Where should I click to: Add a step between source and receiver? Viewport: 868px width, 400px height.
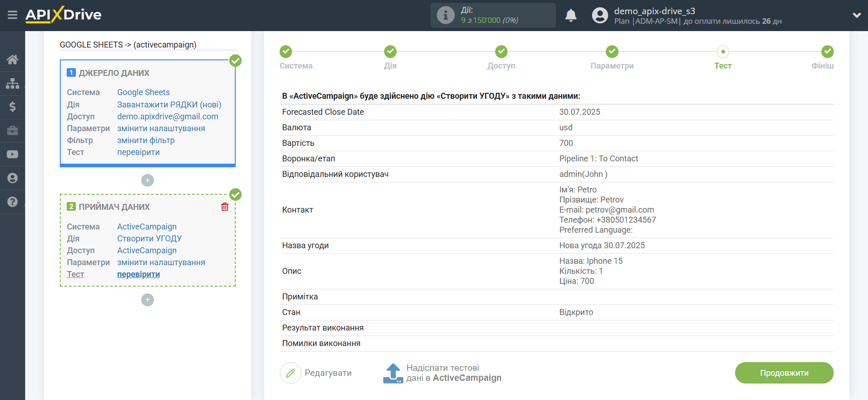(148, 180)
